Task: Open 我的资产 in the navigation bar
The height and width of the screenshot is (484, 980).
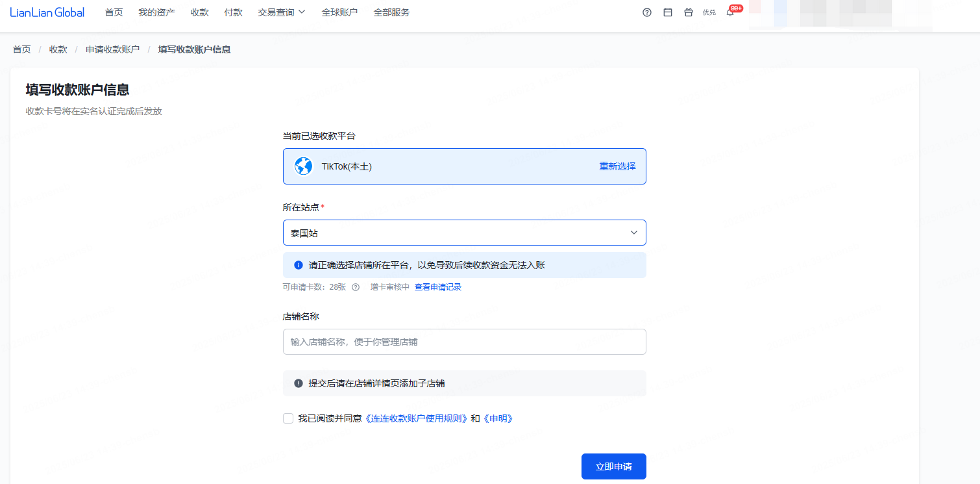Action: pyautogui.click(x=157, y=12)
